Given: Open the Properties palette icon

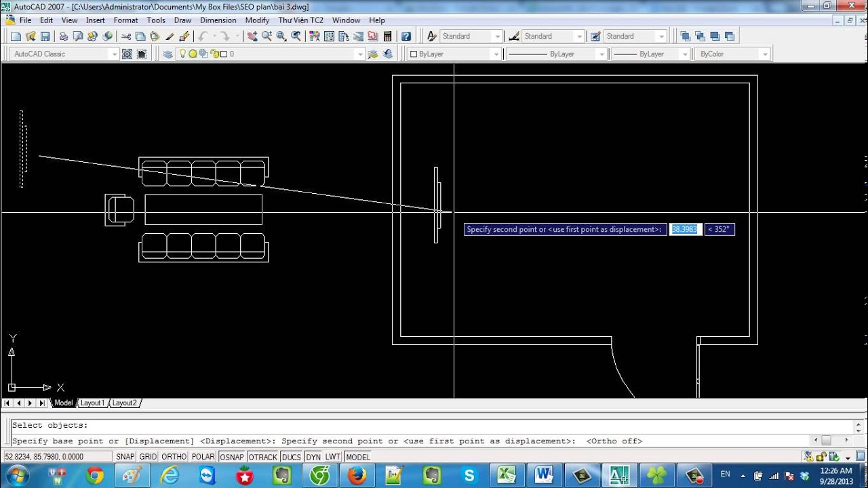Looking at the screenshot, I should [x=314, y=36].
